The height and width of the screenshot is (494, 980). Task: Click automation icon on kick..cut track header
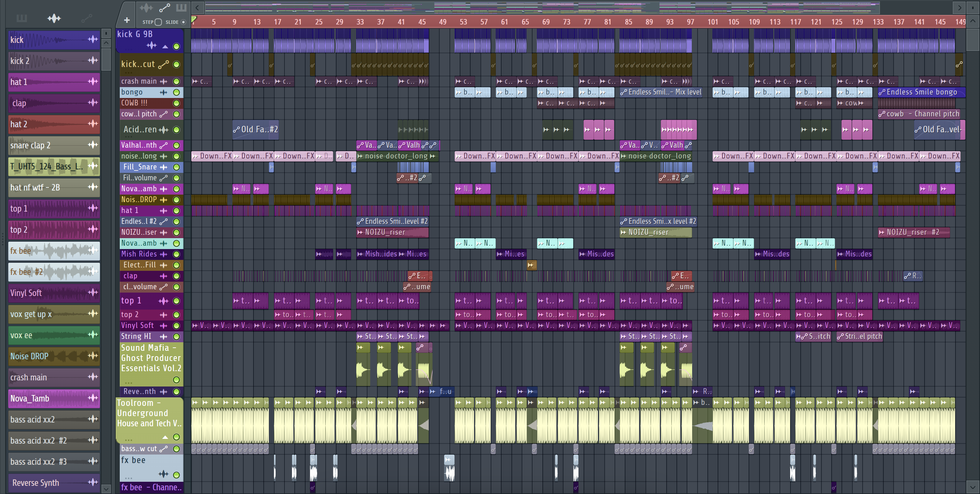coord(164,64)
